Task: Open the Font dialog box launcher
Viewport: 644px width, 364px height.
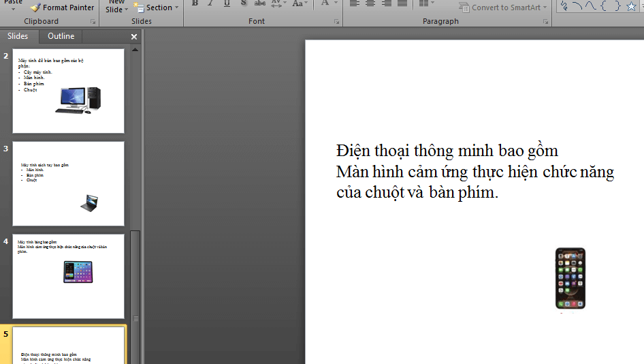Action: tap(336, 22)
